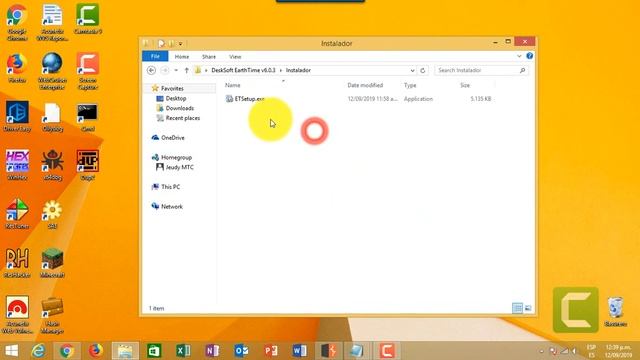Open the Cmd desktop shortcut
This screenshot has height=360, width=640.
88,118
